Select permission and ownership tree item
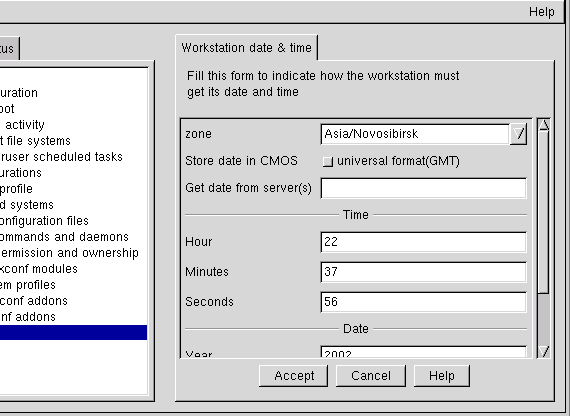The image size is (570, 416). click(x=69, y=253)
